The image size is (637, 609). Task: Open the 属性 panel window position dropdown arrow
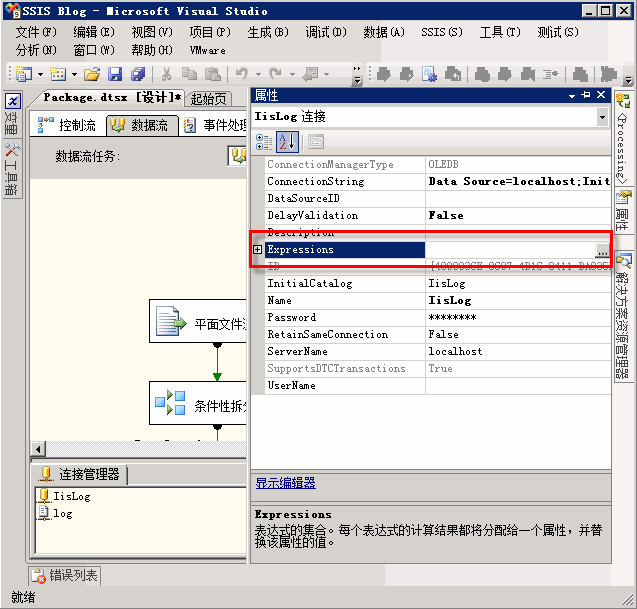(x=572, y=96)
